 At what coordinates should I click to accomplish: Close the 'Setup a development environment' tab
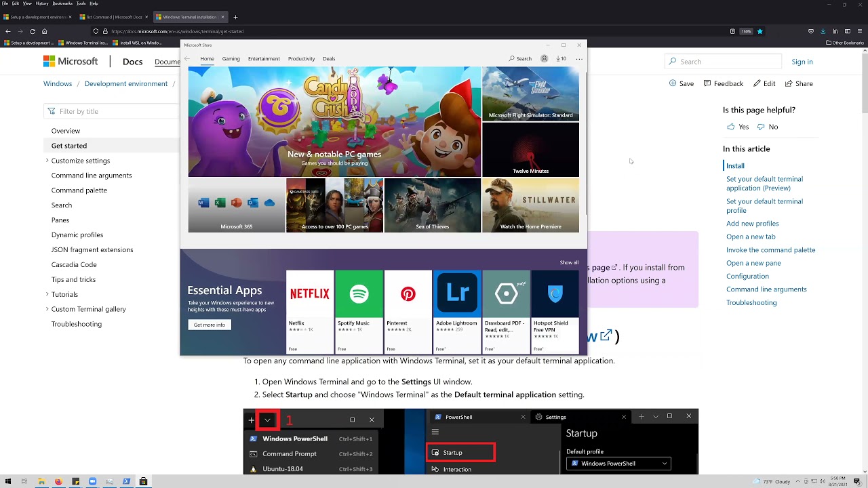tap(70, 16)
